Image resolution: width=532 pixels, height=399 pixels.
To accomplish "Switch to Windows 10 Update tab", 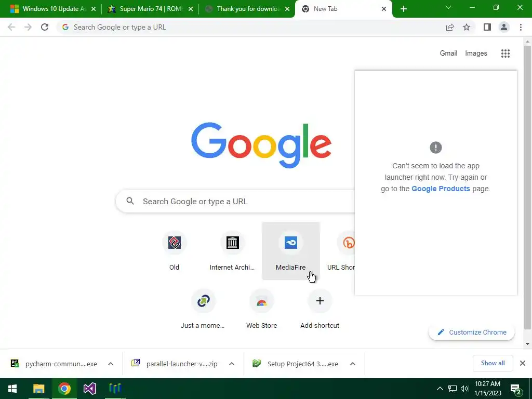I will point(54,9).
